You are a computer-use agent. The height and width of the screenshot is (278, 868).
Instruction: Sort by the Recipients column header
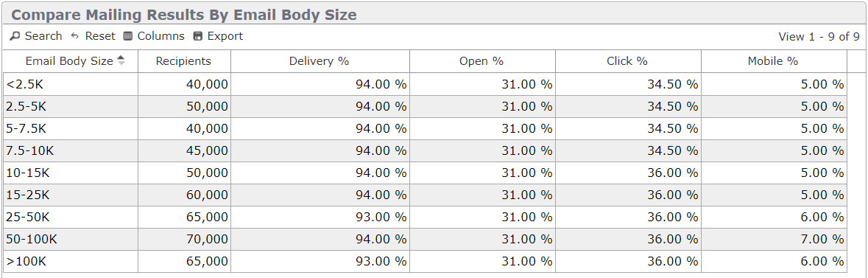[184, 61]
